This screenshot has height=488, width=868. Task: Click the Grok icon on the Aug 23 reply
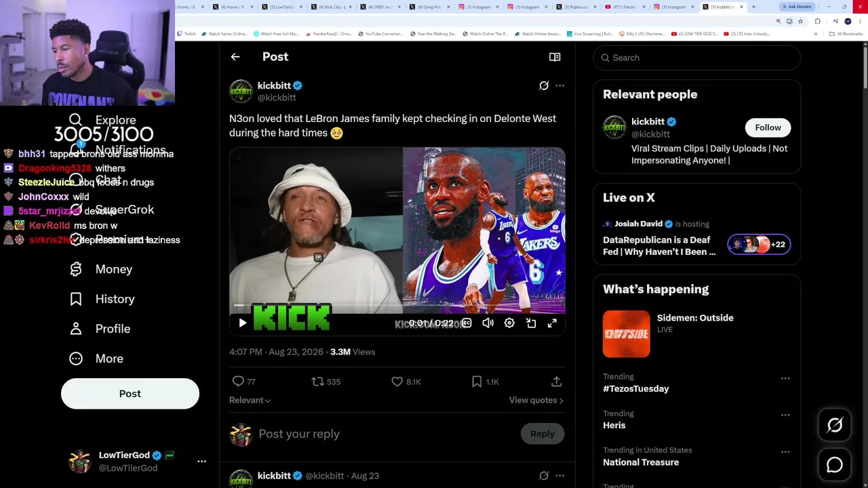pyautogui.click(x=544, y=476)
